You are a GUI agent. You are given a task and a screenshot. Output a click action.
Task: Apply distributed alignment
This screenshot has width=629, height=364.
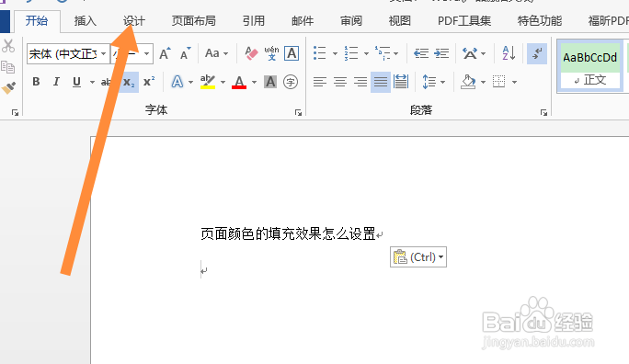click(401, 82)
